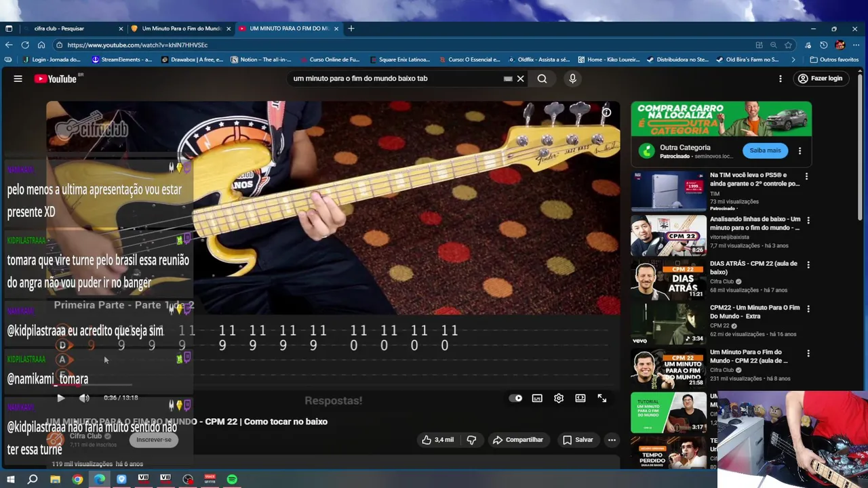868x488 pixels.
Task: Open the Localiza car banner ad
Action: tap(721, 119)
